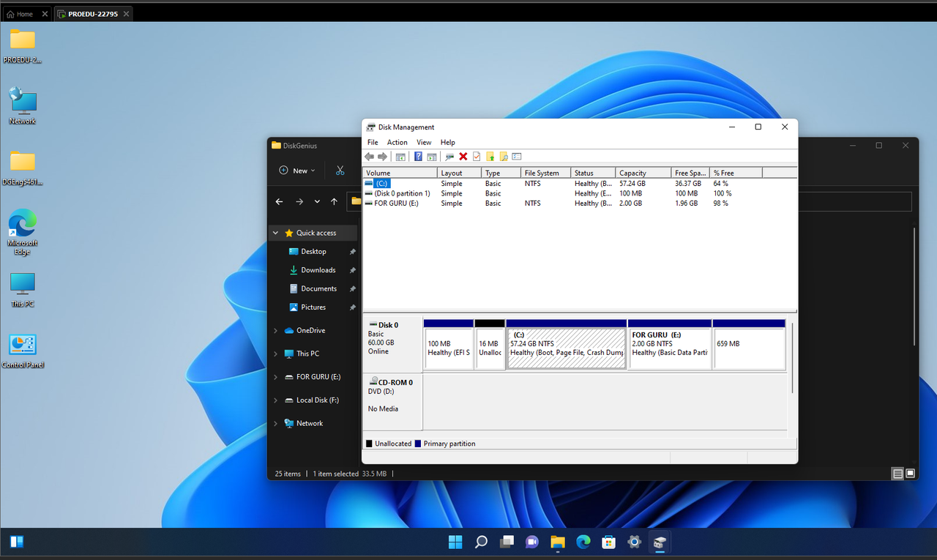Select the FOR GURU (E:) partition block
The image size is (937, 560).
click(669, 348)
